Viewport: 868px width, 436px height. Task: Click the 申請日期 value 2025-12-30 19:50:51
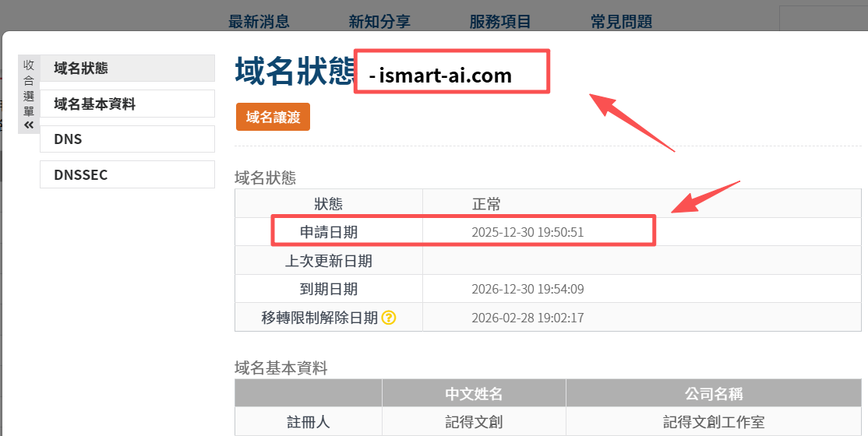(x=528, y=233)
